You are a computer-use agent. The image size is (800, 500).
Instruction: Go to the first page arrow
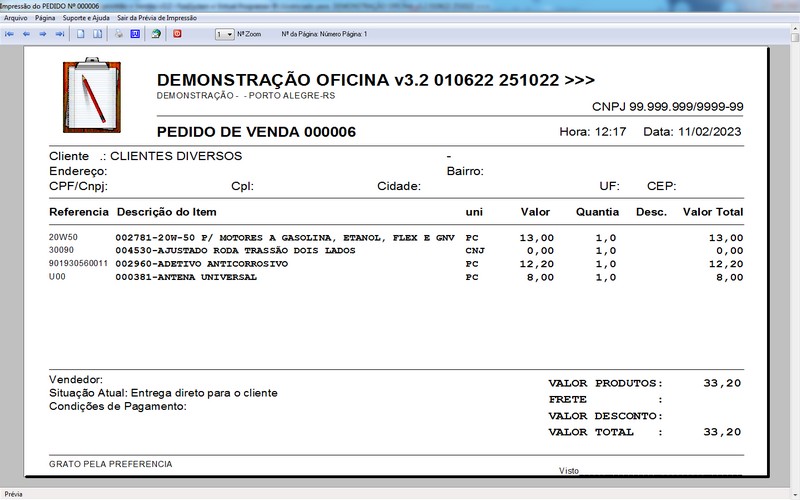(9, 34)
